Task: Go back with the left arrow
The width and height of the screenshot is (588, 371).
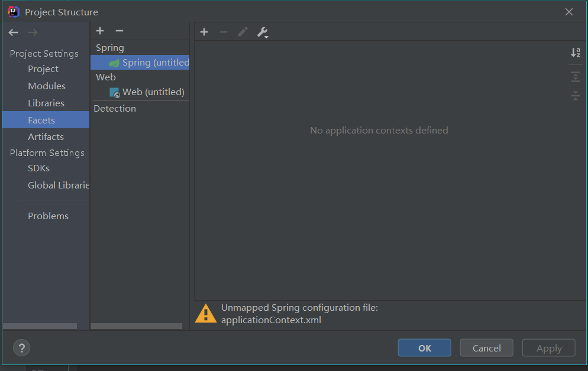Action: 14,32
